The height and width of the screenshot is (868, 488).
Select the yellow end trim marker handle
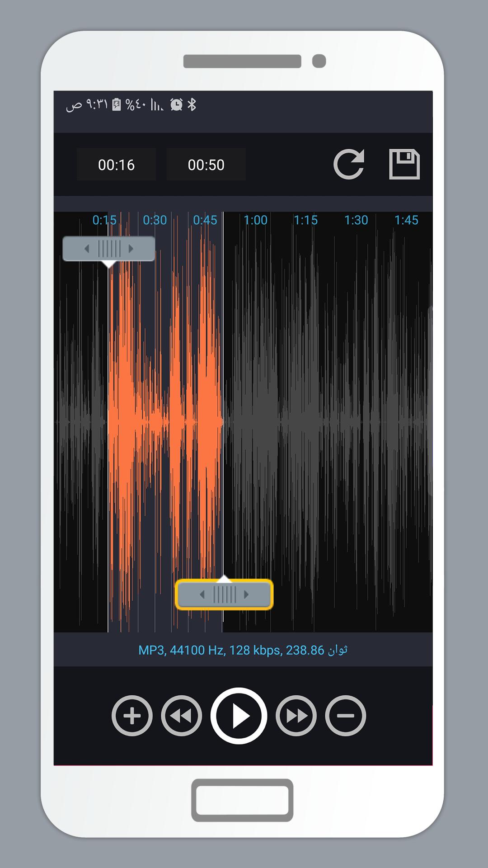coord(224,594)
